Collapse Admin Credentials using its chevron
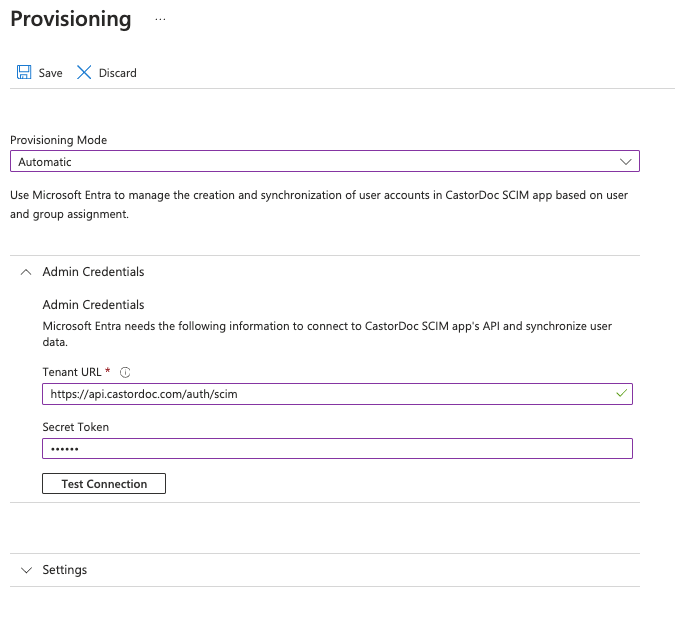 (26, 272)
